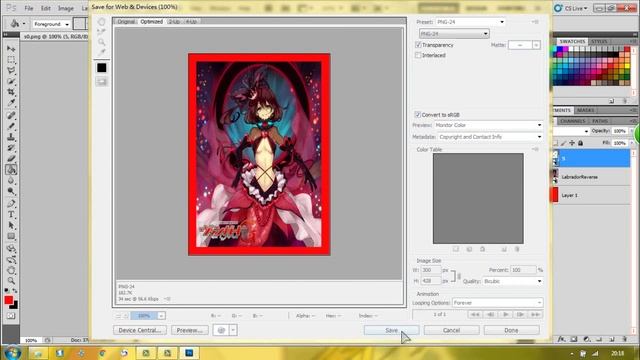The height and width of the screenshot is (360, 640).
Task: Click the Cancel button
Action: pyautogui.click(x=451, y=330)
